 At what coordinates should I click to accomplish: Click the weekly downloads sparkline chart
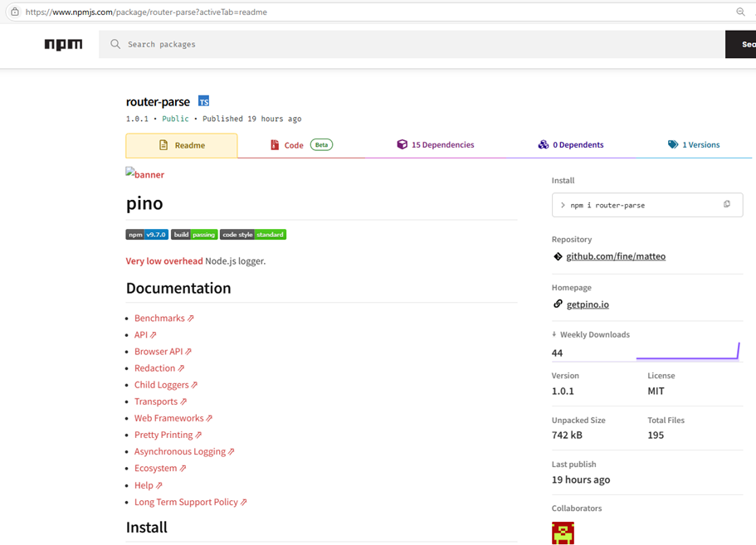point(687,351)
